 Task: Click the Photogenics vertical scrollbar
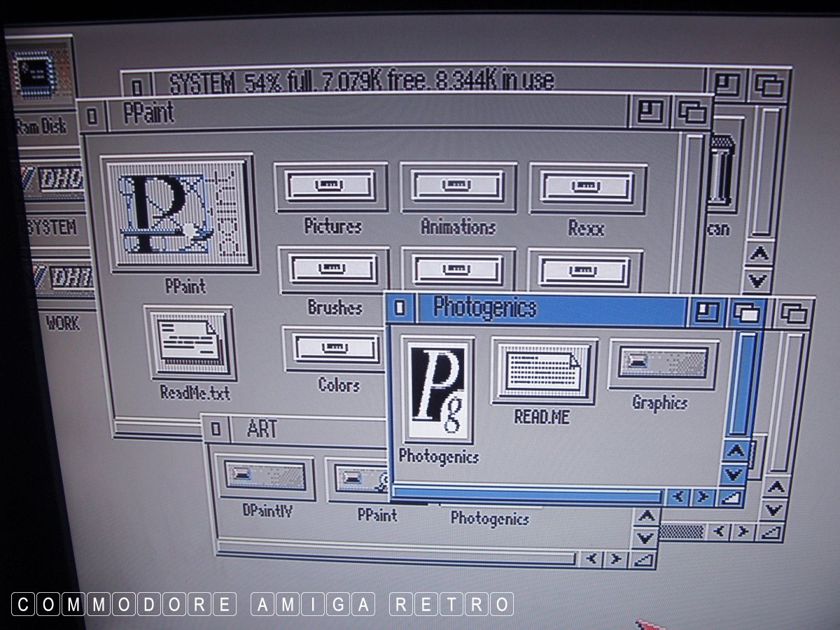pyautogui.click(x=741, y=385)
